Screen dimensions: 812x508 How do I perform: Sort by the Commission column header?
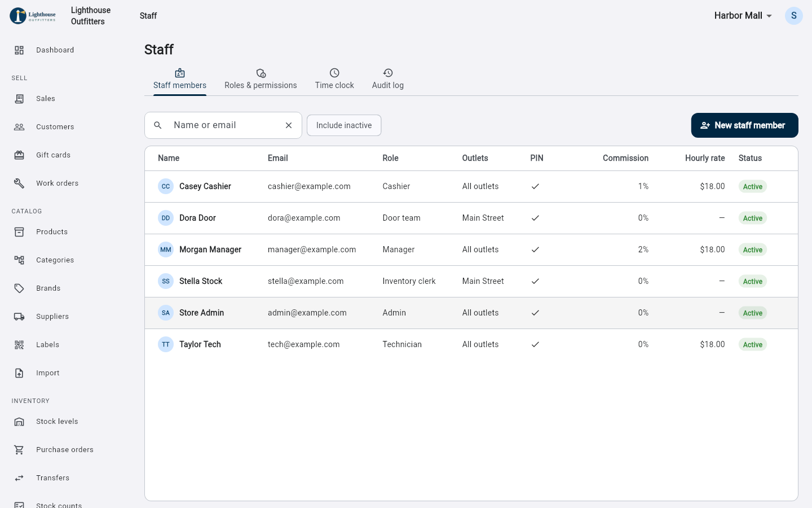coord(625,158)
